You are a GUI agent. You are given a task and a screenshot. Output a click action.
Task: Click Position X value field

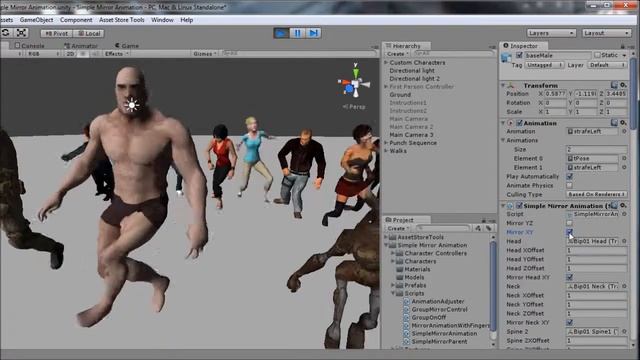[556, 93]
